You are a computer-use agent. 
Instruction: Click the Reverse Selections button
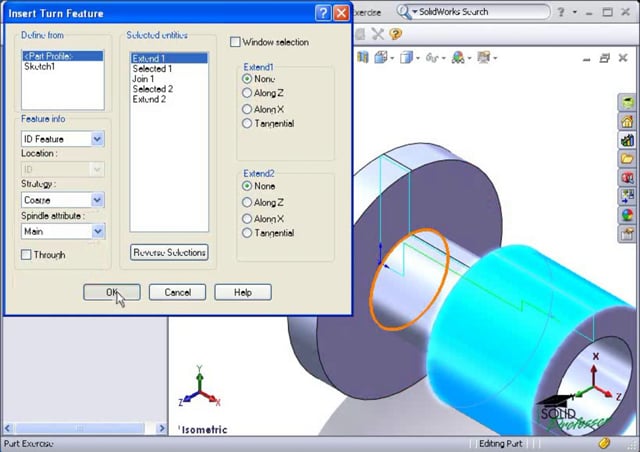tap(169, 252)
